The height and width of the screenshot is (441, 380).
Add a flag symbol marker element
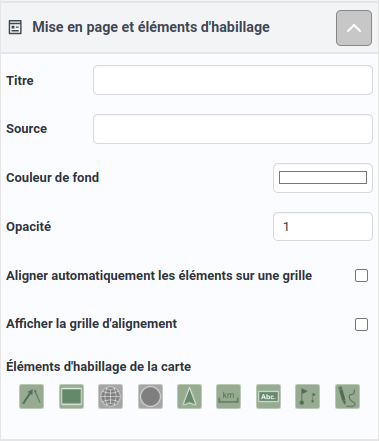click(x=308, y=396)
